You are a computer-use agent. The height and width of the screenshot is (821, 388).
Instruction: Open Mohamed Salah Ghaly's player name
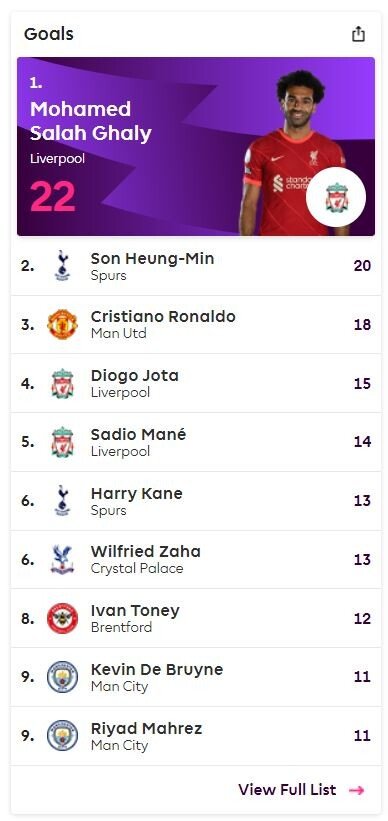(x=91, y=121)
